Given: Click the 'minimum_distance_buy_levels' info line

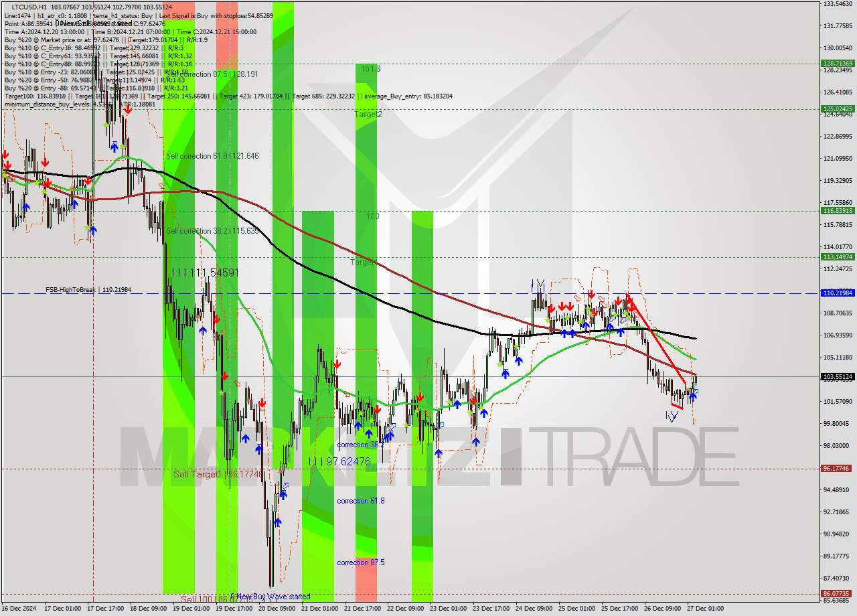Looking at the screenshot, I should (80, 104).
